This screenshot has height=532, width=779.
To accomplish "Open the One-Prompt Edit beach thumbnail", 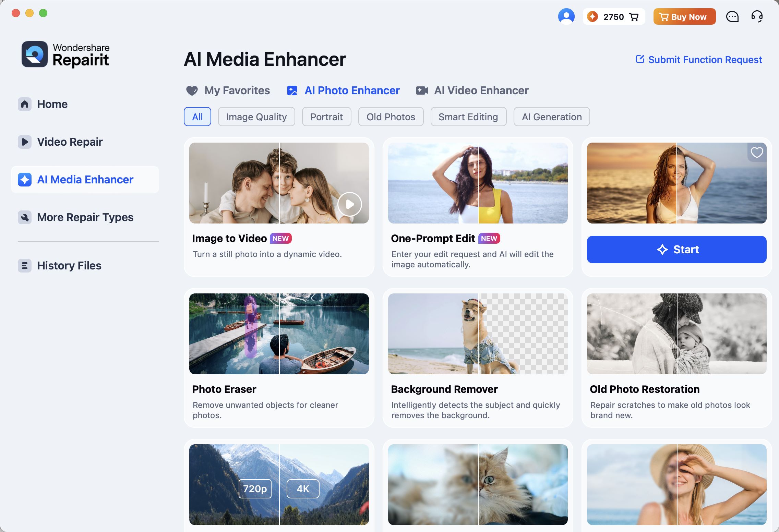I will pyautogui.click(x=478, y=183).
